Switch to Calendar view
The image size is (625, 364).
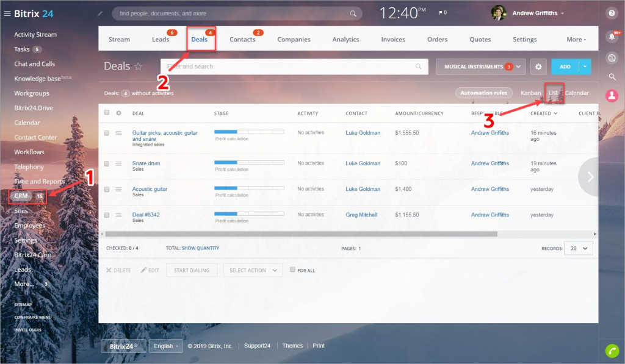point(577,93)
